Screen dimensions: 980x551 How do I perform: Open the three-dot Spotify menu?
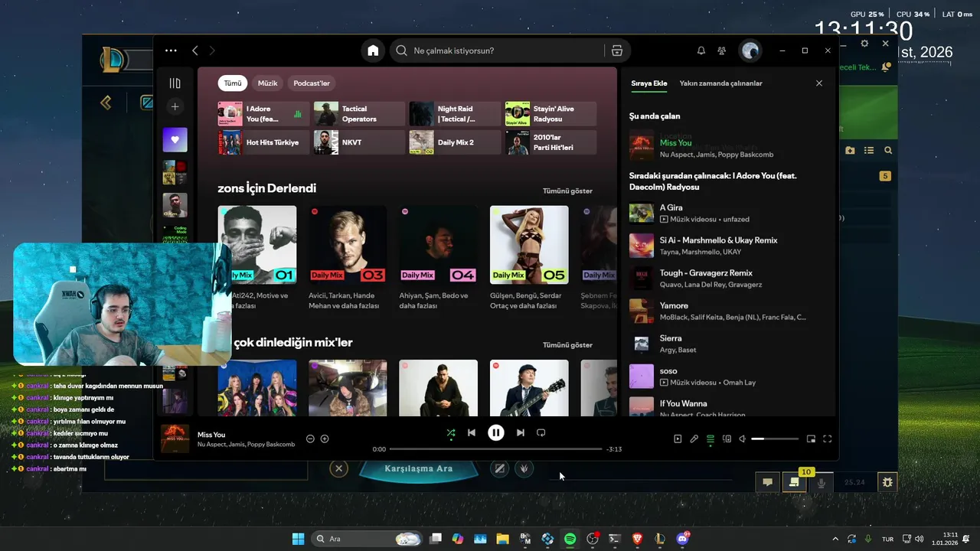coord(171,51)
